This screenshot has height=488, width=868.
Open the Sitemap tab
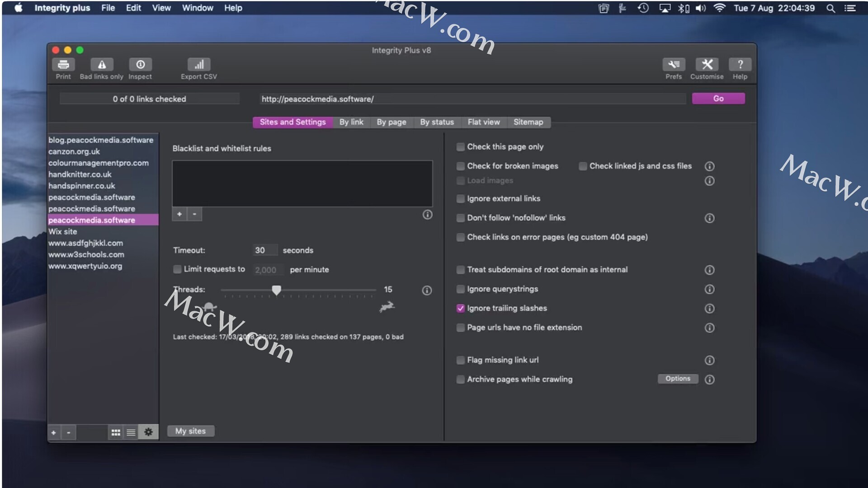[528, 122]
